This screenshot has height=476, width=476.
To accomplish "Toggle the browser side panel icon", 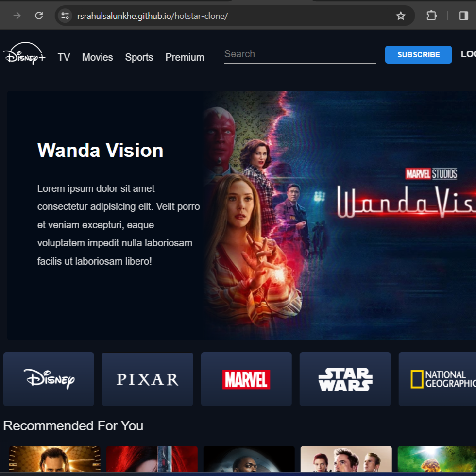I will 463,16.
